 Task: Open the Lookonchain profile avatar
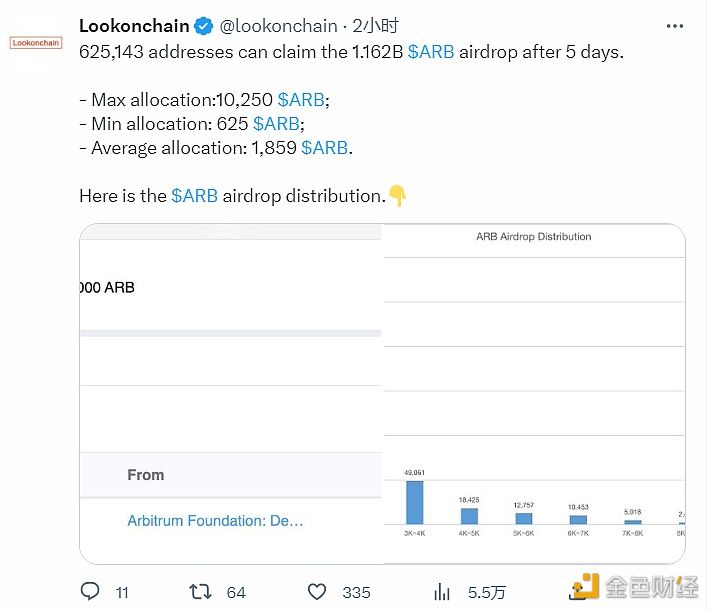(x=36, y=43)
